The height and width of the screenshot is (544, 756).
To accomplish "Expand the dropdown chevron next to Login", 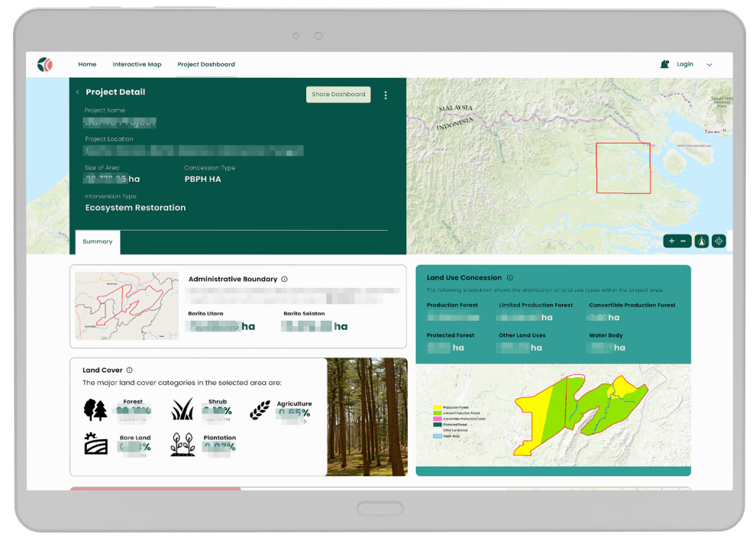I will click(709, 65).
